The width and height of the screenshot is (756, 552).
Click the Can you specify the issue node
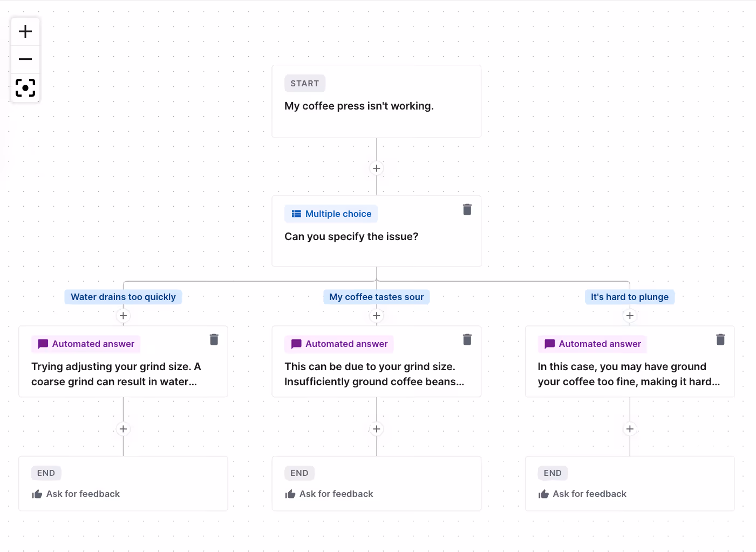pos(376,236)
